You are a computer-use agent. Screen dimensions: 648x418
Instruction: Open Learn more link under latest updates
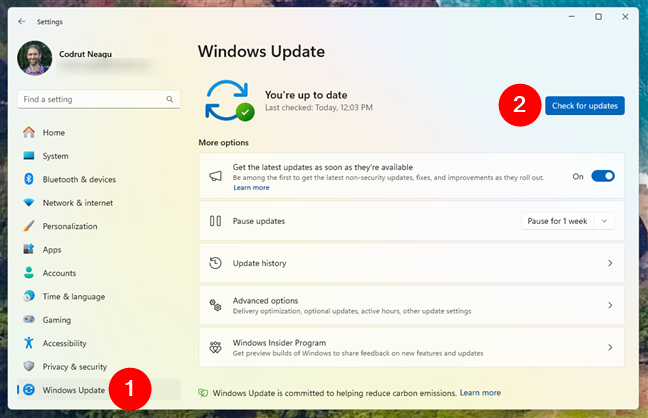[251, 188]
